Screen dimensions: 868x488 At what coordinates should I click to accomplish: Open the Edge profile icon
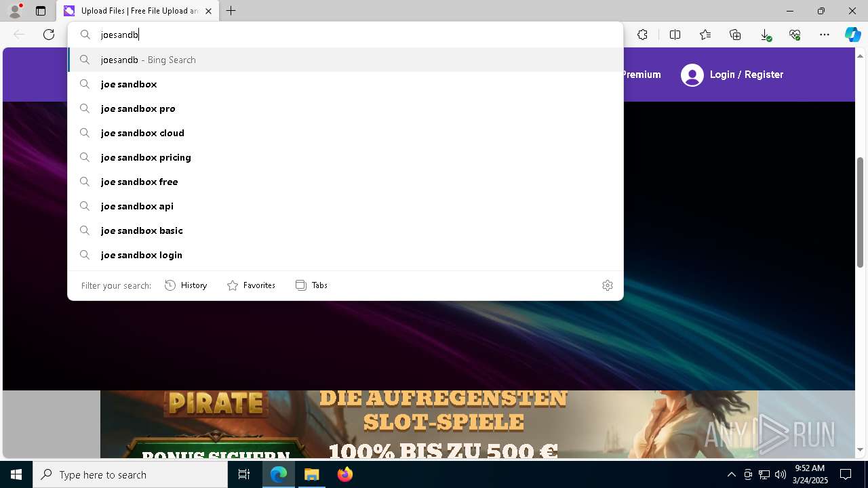(x=15, y=11)
